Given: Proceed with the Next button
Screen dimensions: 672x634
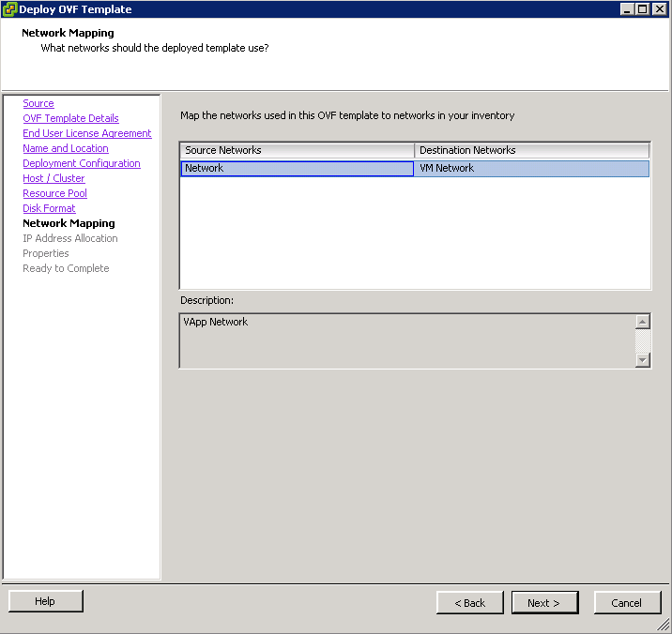Looking at the screenshot, I should click(544, 602).
